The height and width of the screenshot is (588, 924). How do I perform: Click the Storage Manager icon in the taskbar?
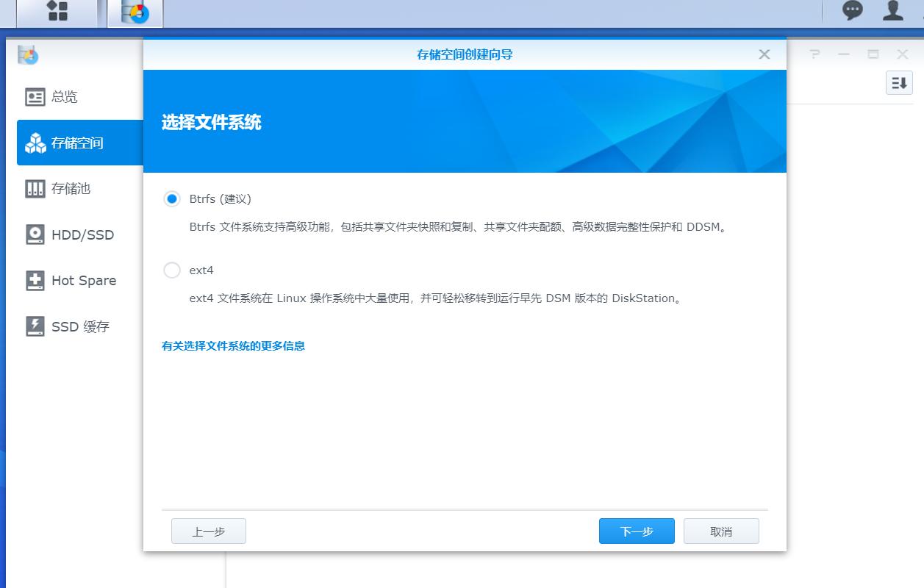(x=135, y=12)
